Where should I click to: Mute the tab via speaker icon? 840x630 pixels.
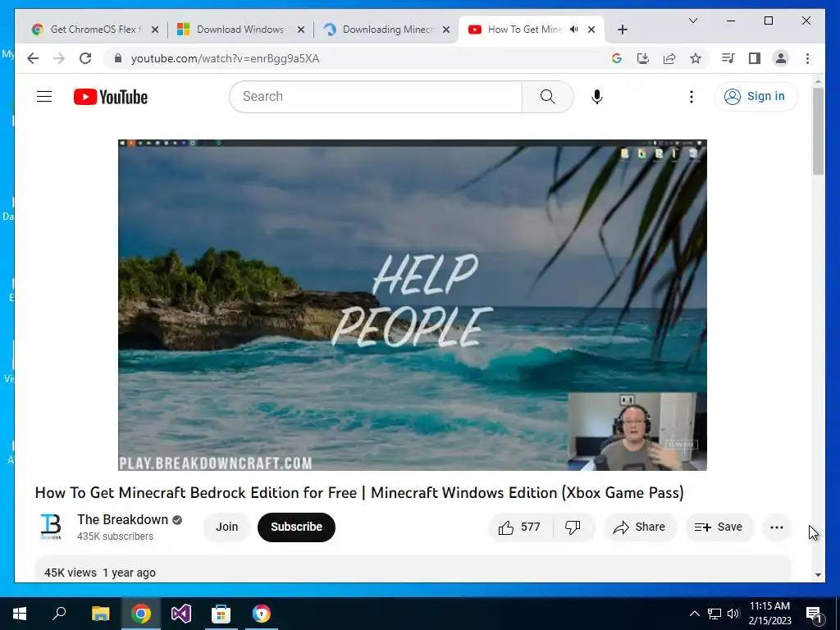point(573,30)
